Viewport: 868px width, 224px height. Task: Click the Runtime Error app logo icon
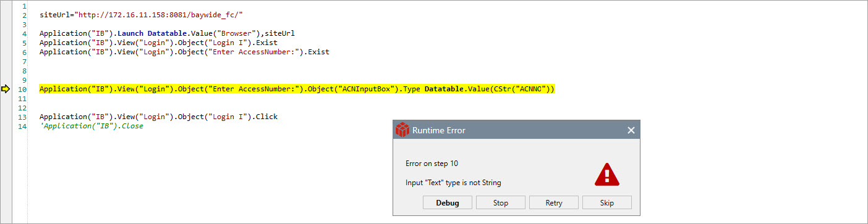[x=402, y=130]
